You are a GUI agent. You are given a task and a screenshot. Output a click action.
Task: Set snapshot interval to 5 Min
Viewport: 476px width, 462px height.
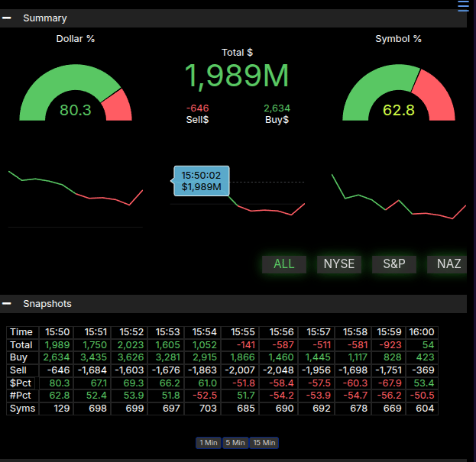[x=235, y=443]
